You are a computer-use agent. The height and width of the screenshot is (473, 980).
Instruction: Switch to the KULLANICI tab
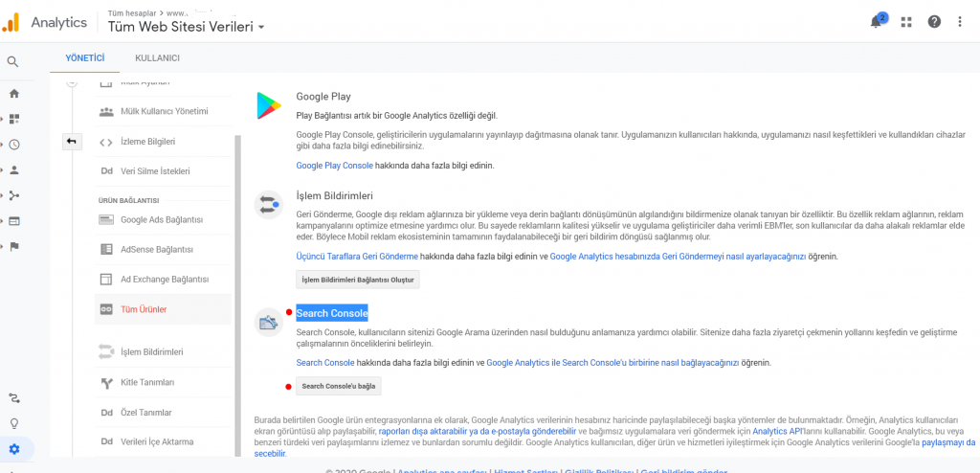(158, 58)
